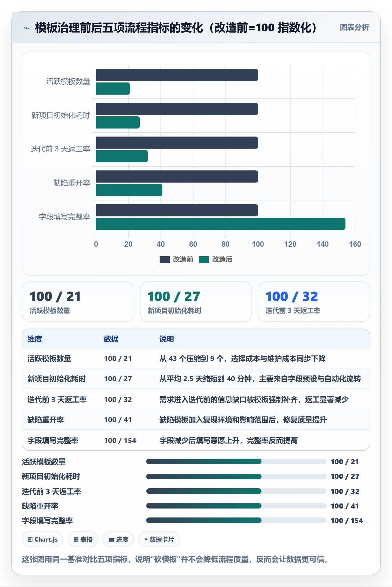This screenshot has height=587, width=392.
Task: Click the 100 / 154 progress value
Action: pyautogui.click(x=347, y=521)
